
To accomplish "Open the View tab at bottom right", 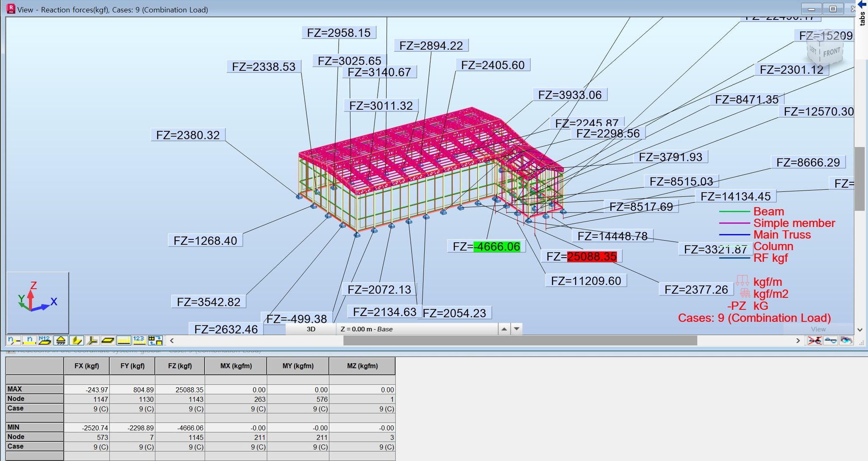I will tap(818, 329).
